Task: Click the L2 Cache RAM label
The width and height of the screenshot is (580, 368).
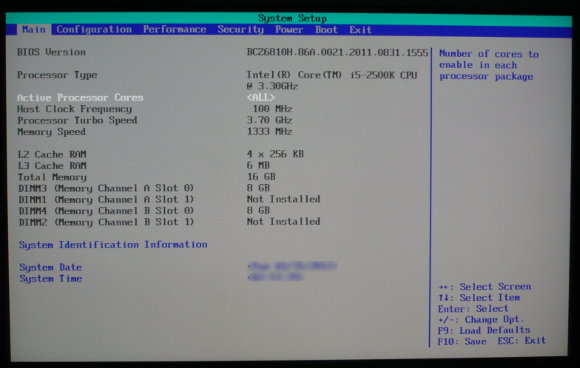Action: [x=52, y=154]
